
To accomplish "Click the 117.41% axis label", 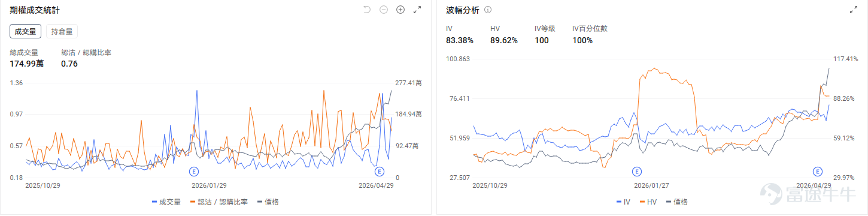I will (845, 59).
